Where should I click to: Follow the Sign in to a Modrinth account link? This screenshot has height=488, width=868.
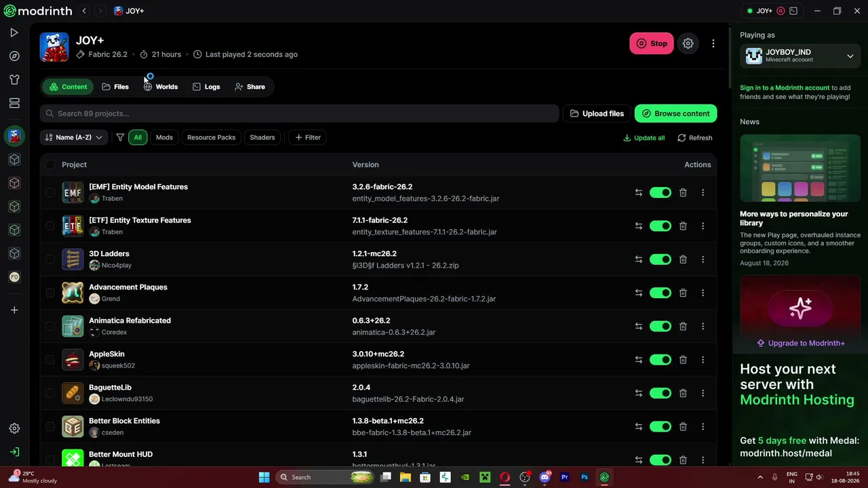(x=785, y=87)
